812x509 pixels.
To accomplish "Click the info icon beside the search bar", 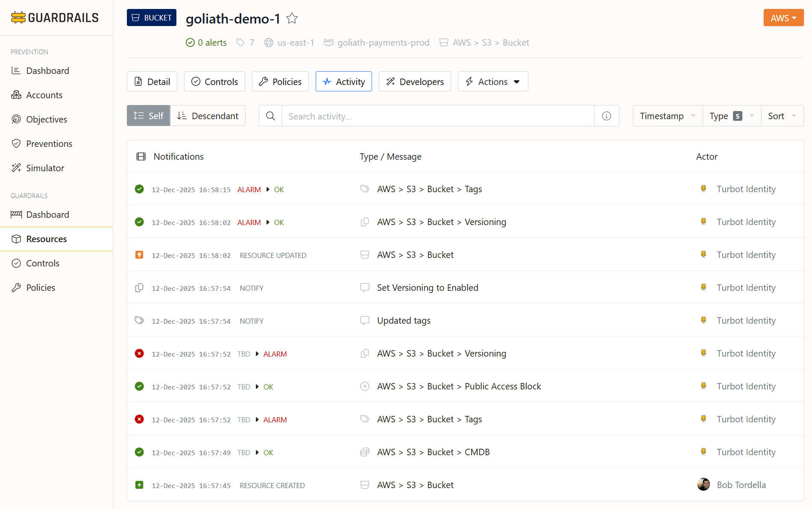I will [607, 116].
